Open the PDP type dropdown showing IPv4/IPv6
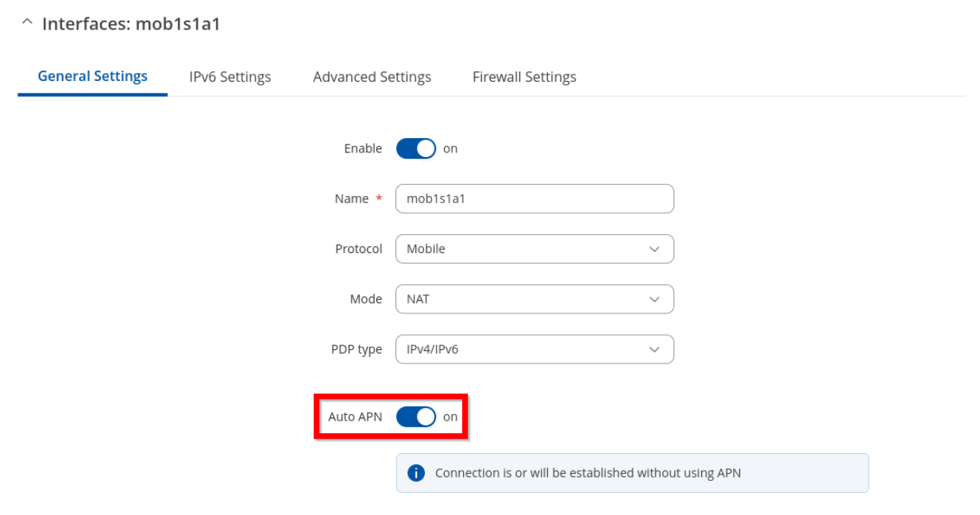 [534, 349]
